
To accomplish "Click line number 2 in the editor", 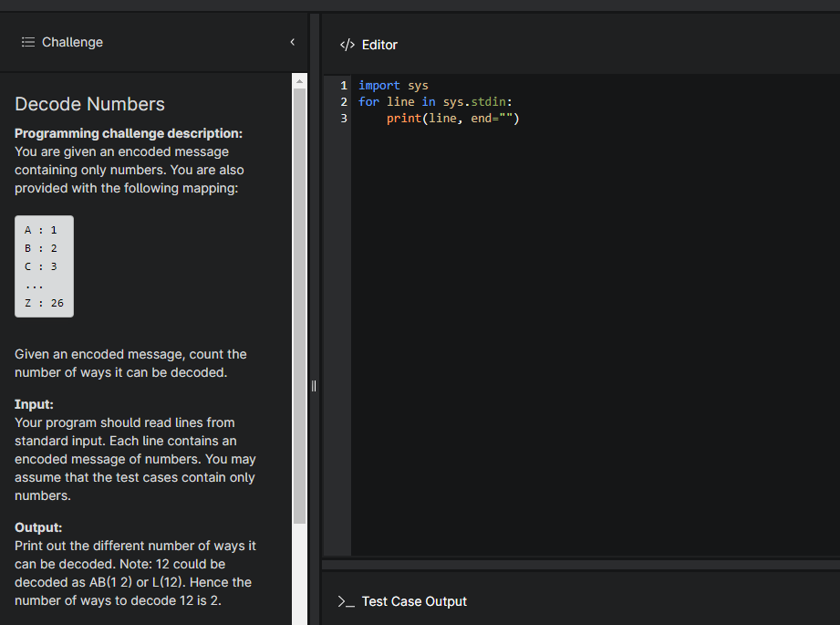I will coord(343,101).
